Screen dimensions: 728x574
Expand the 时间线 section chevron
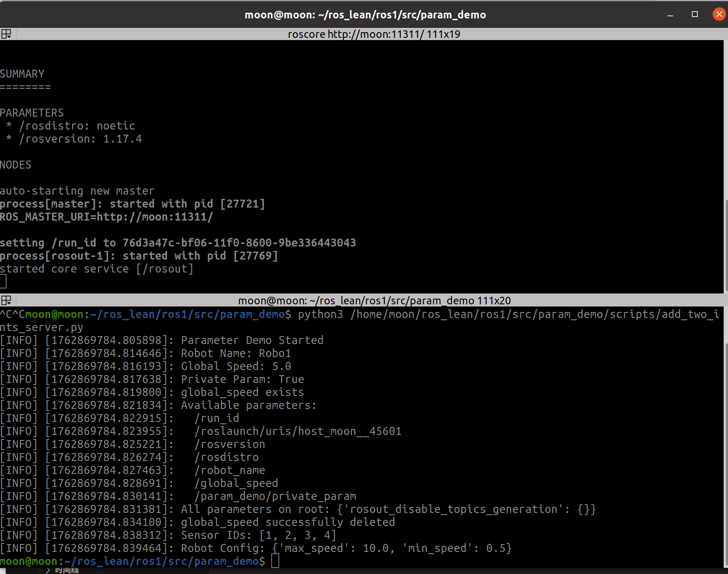point(48,570)
